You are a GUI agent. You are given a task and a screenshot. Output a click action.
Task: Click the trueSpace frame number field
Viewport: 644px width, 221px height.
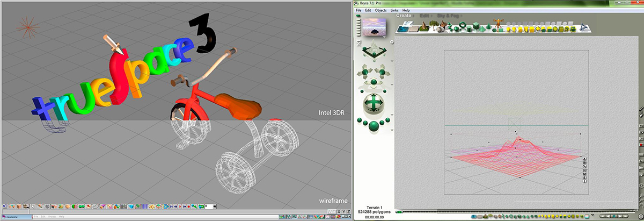(209, 206)
